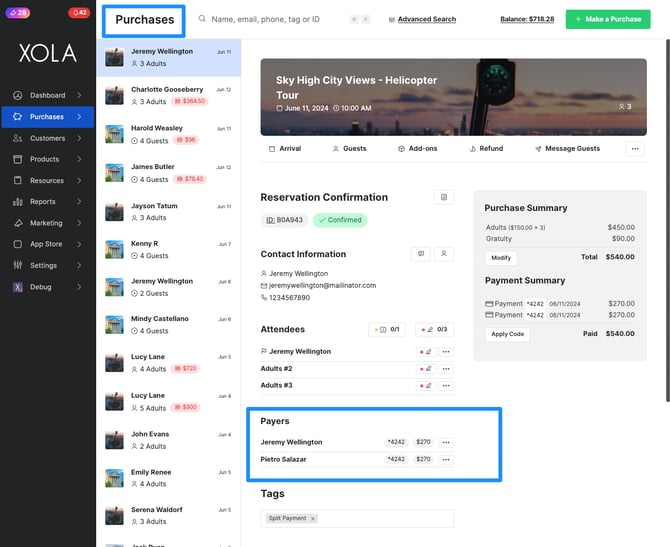Click the purple badge showing 28
The width and height of the screenshot is (670, 547).
18,12
